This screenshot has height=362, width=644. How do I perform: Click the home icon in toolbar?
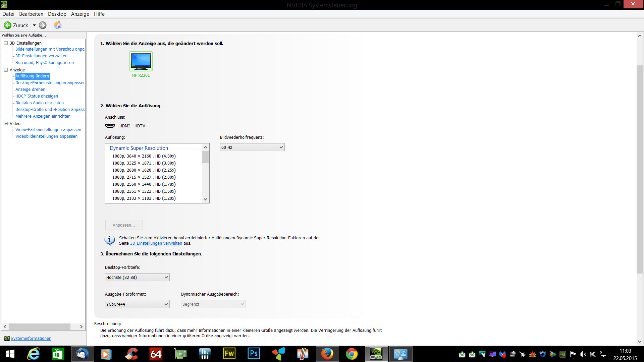coord(58,25)
